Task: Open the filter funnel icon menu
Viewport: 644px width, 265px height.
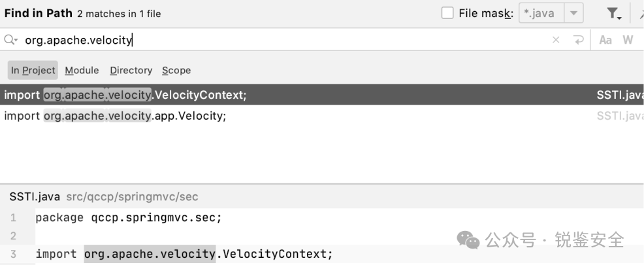Action: coord(613,14)
